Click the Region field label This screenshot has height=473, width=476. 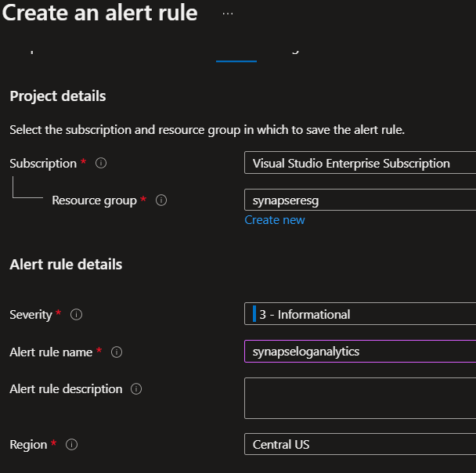pyautogui.click(x=28, y=445)
